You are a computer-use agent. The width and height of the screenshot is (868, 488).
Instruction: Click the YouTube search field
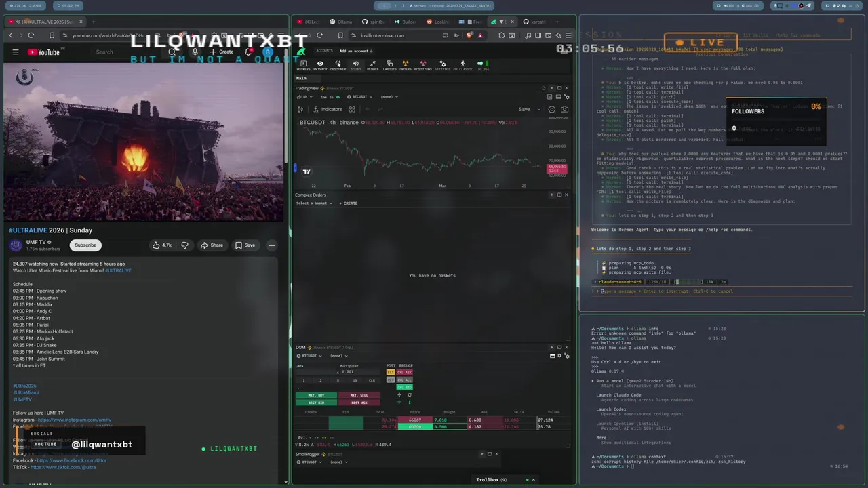[x=129, y=52]
